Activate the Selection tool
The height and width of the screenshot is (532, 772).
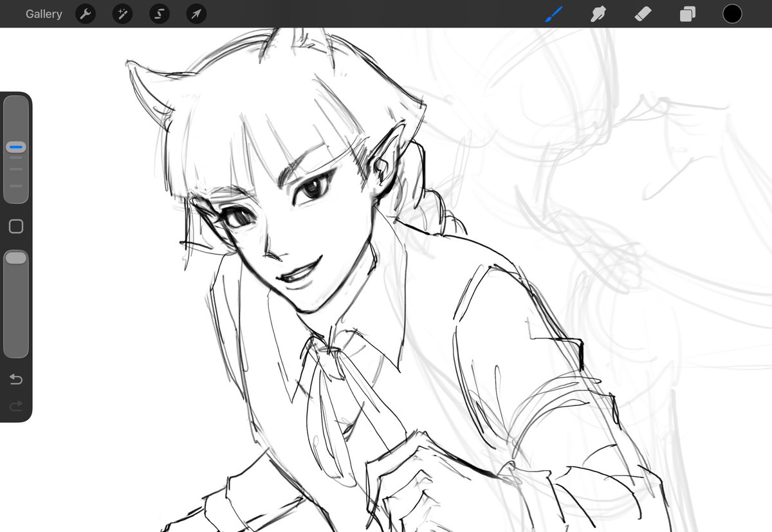pyautogui.click(x=159, y=14)
